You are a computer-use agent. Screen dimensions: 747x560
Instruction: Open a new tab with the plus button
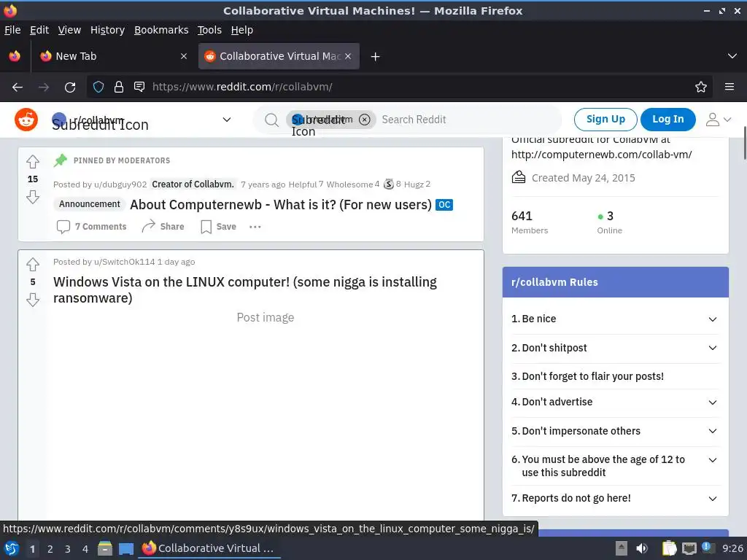tap(376, 57)
